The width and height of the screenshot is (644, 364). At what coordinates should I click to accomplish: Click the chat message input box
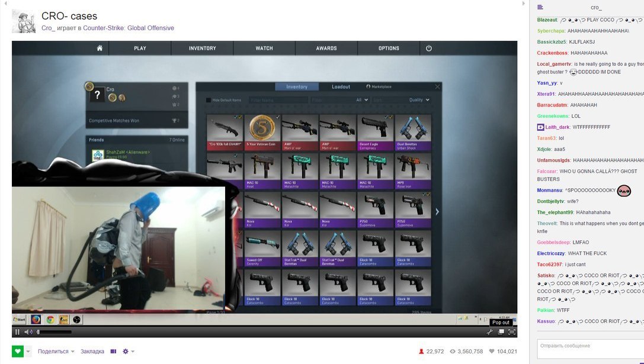(x=590, y=349)
